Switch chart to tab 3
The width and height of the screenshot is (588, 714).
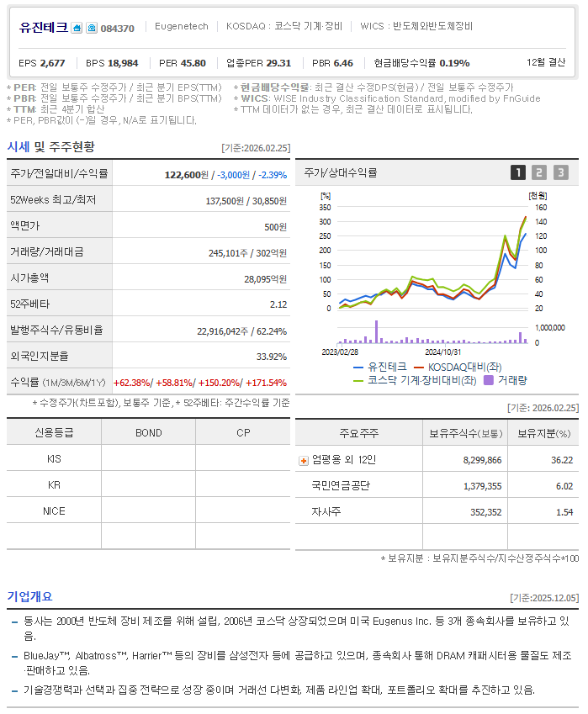[x=561, y=172]
